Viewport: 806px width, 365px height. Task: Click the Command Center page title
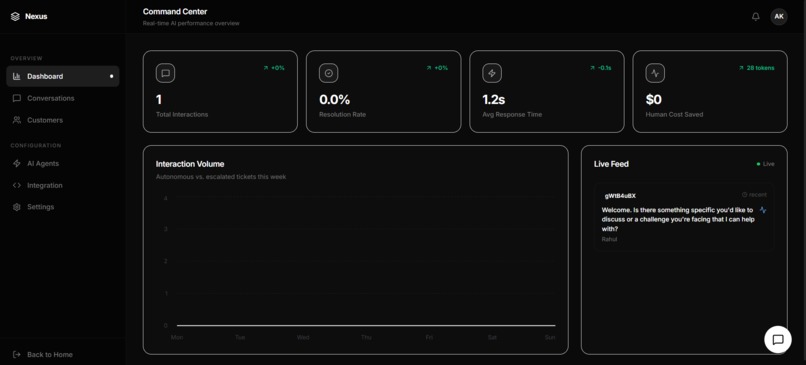175,11
